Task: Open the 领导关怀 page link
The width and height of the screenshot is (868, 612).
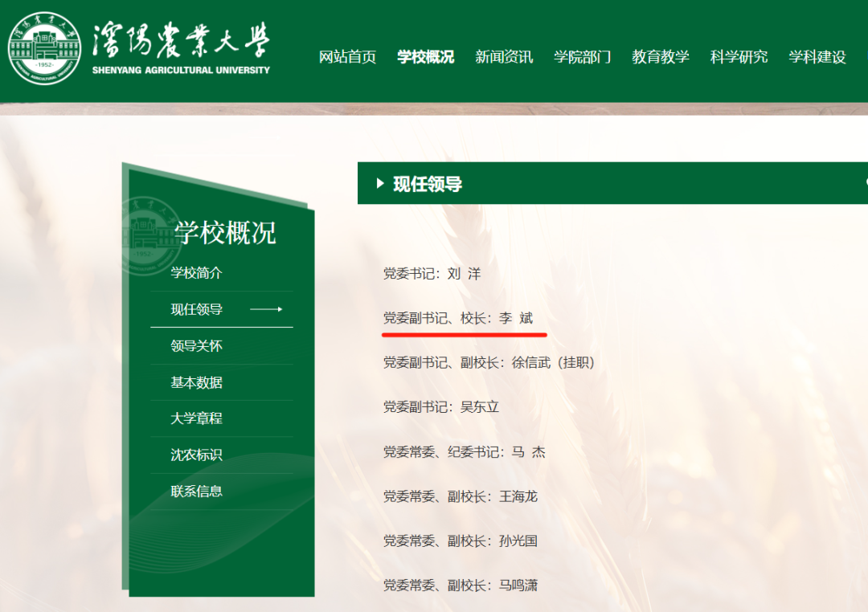Action: click(199, 345)
